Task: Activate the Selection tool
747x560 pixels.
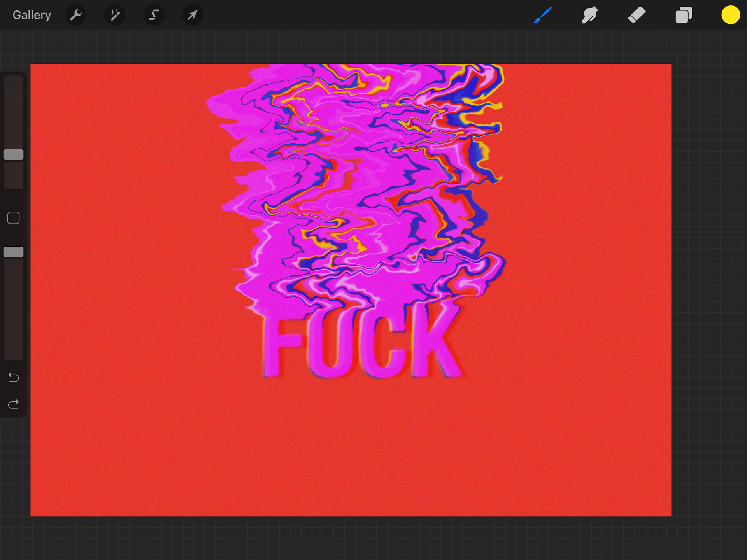Action: (154, 15)
